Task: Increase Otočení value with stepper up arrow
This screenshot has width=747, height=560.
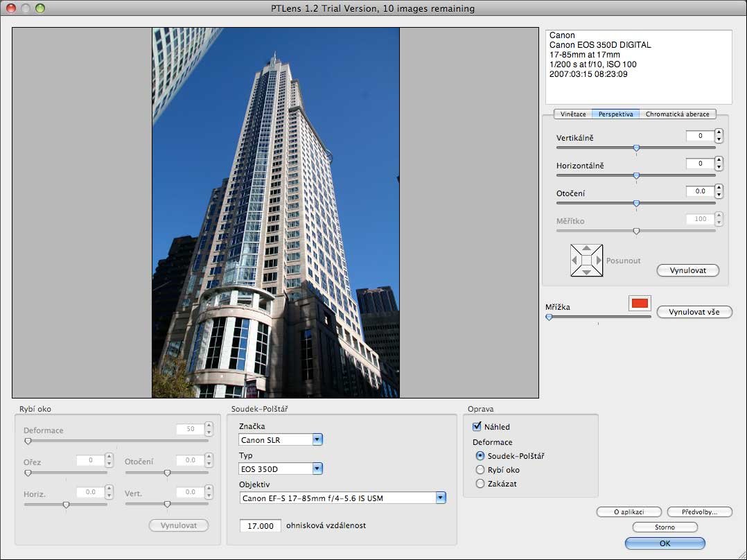Action: click(719, 188)
